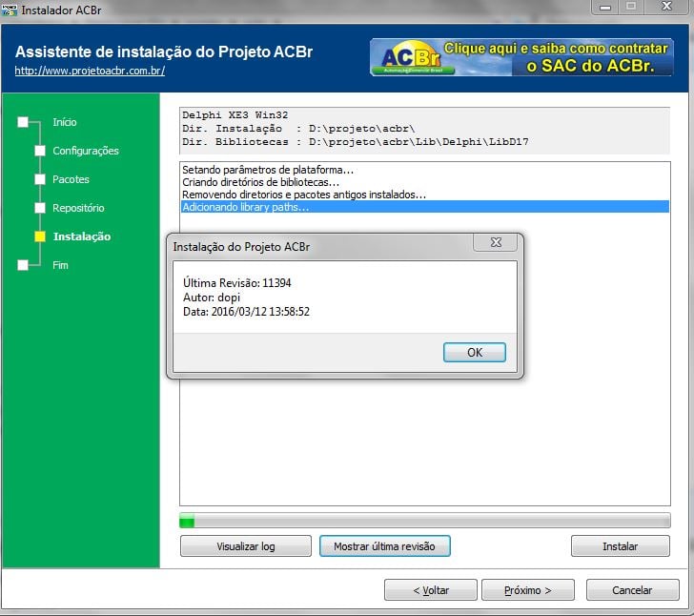Click Mostrar última revisão button
Viewport: 694px width, 616px height.
pos(384,546)
